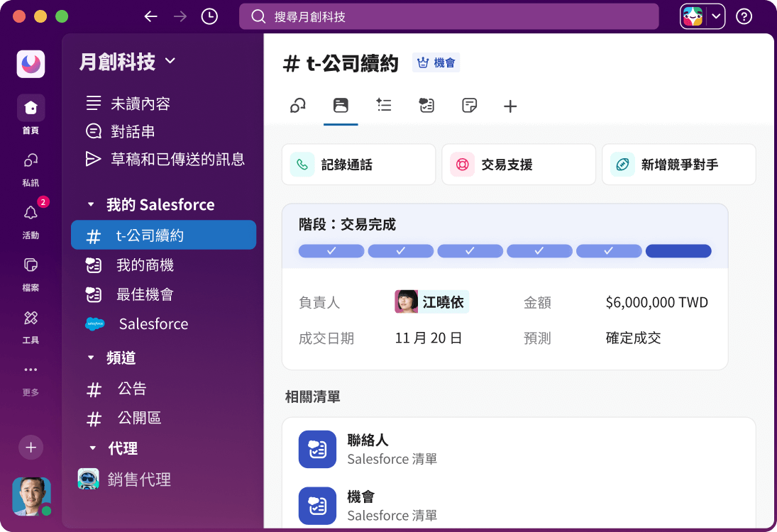Click the help question mark icon
This screenshot has height=532, width=777.
(744, 16)
